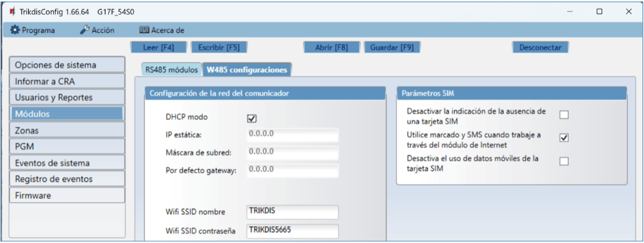Image resolution: width=644 pixels, height=243 pixels.
Task: Uncheck use dialing and SMS option
Action: coord(564,138)
